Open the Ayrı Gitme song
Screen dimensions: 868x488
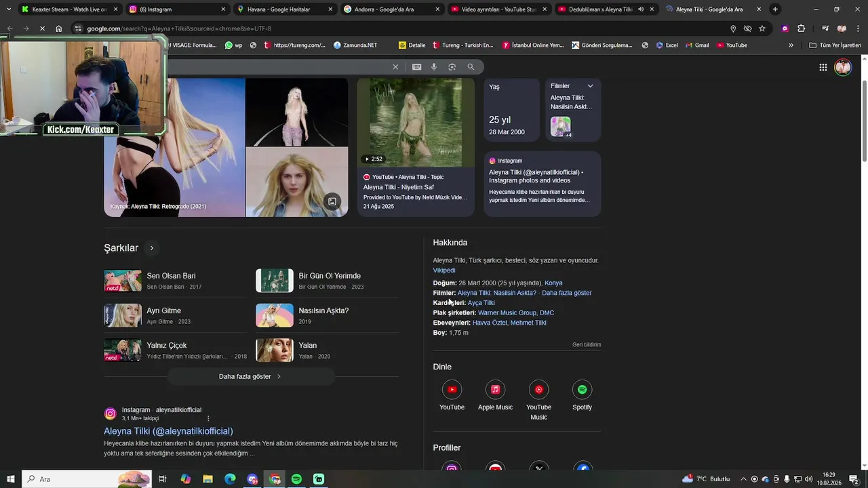175,315
